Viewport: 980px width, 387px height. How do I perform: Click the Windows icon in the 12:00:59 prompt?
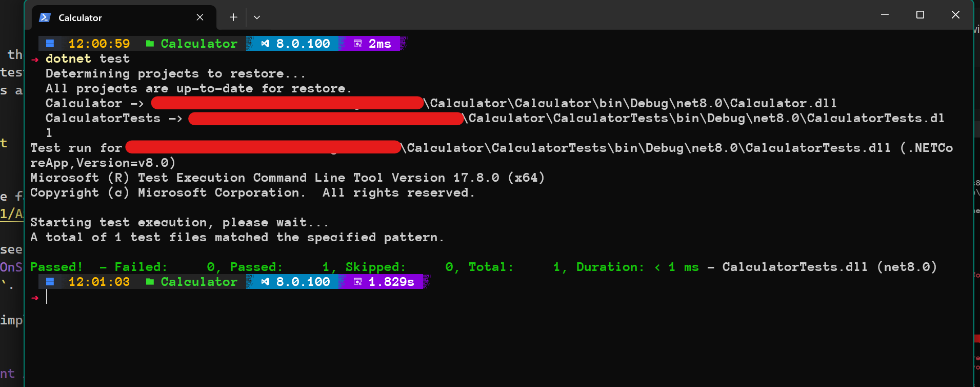click(x=50, y=44)
